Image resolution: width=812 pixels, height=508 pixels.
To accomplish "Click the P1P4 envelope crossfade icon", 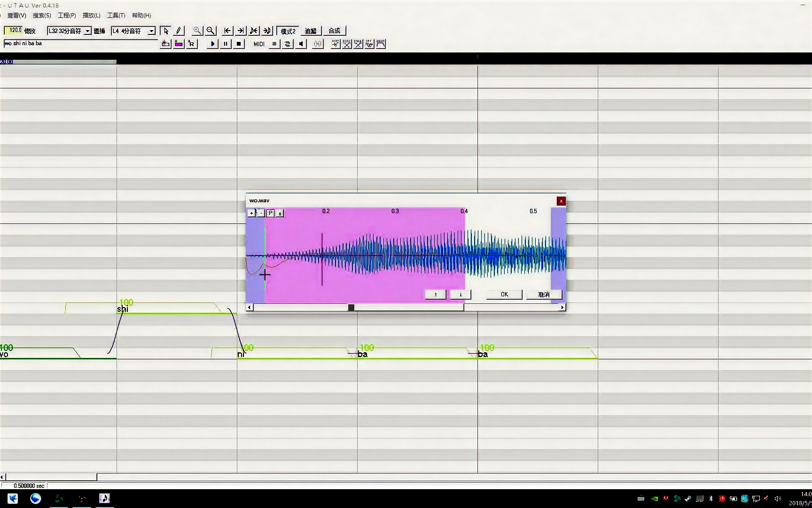I will pyautogui.click(x=358, y=44).
